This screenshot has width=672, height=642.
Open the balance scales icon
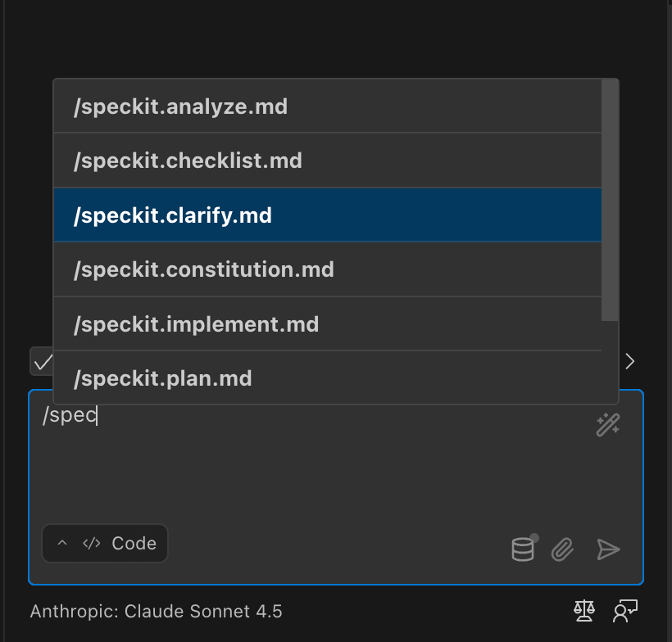(x=584, y=611)
